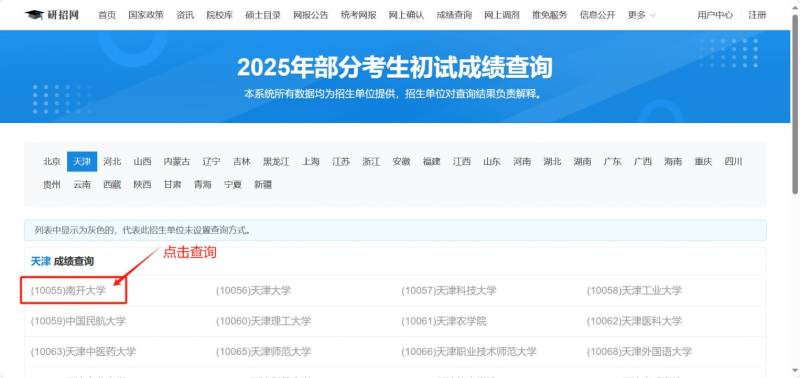Viewport: 800px width, 378px height.
Task: Select 河南 province tab
Action: pos(522,162)
